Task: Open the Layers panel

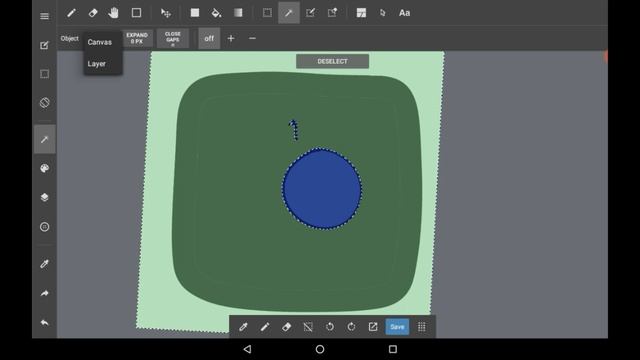Action: (x=44, y=198)
